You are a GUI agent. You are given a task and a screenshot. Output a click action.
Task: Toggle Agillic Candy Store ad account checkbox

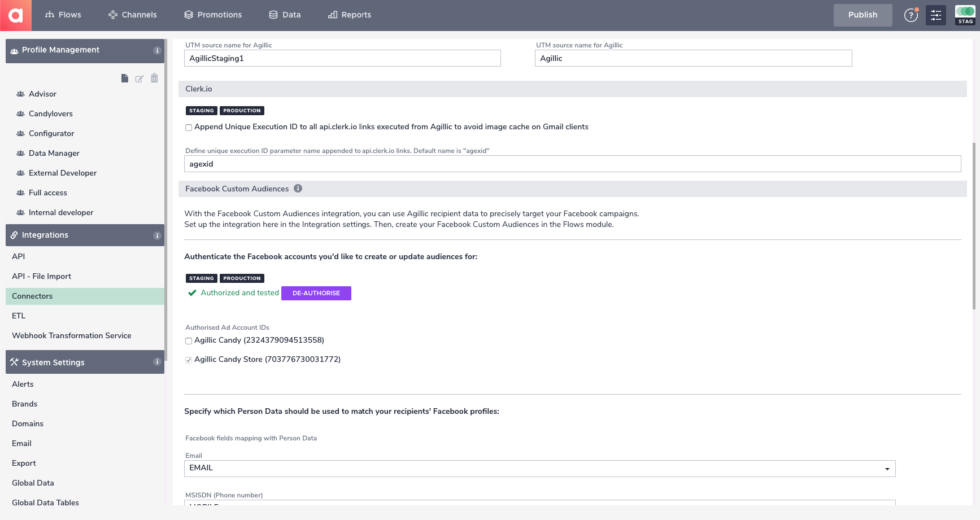click(189, 360)
